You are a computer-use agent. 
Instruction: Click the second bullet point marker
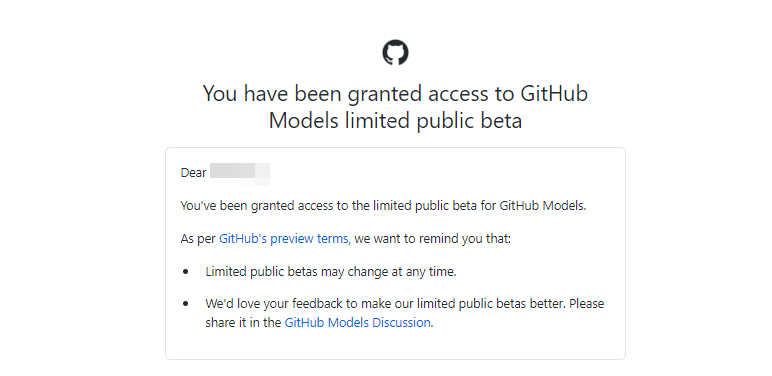tap(186, 304)
